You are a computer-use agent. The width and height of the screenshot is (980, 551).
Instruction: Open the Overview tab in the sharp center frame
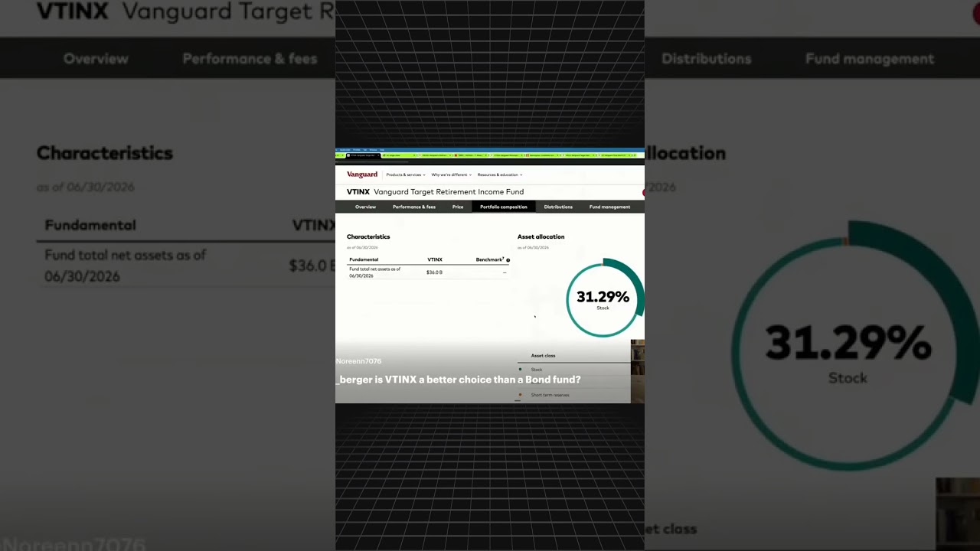365,207
